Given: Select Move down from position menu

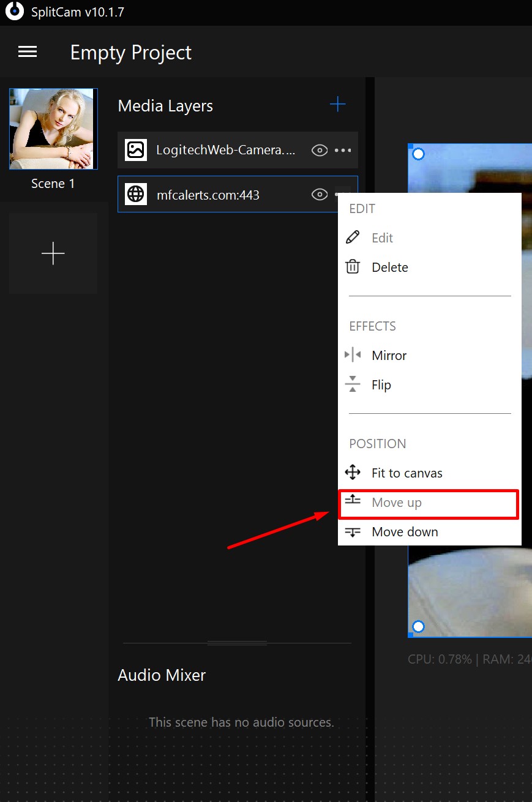Looking at the screenshot, I should pos(405,531).
